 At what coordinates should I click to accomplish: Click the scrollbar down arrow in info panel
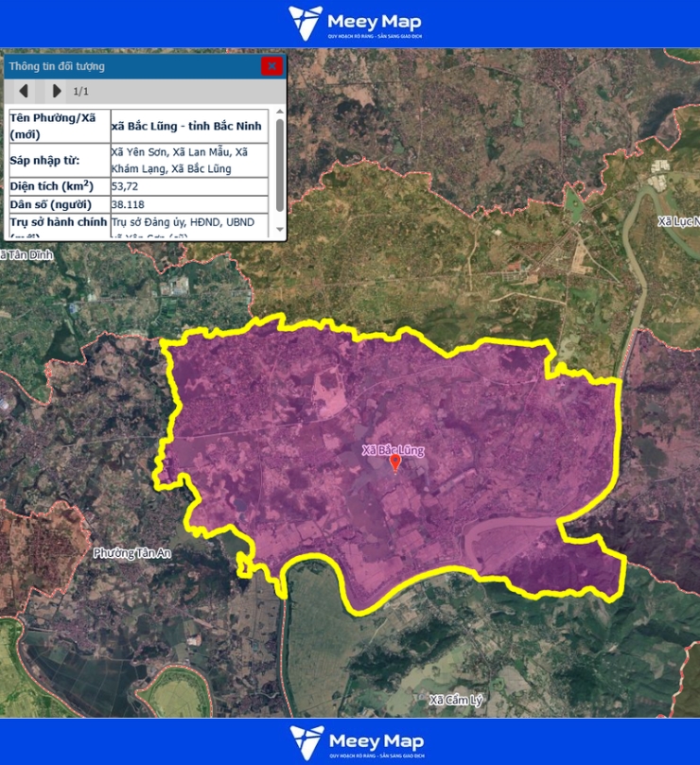point(279,233)
